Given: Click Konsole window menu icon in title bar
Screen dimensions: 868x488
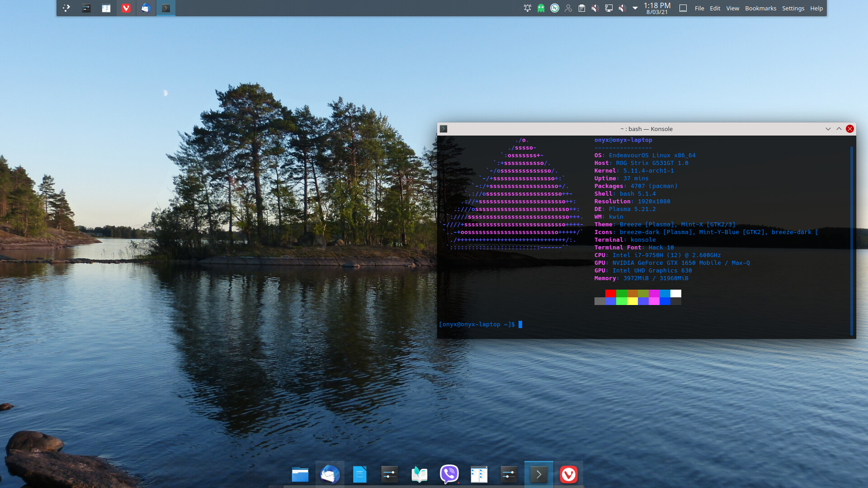Looking at the screenshot, I should point(443,129).
